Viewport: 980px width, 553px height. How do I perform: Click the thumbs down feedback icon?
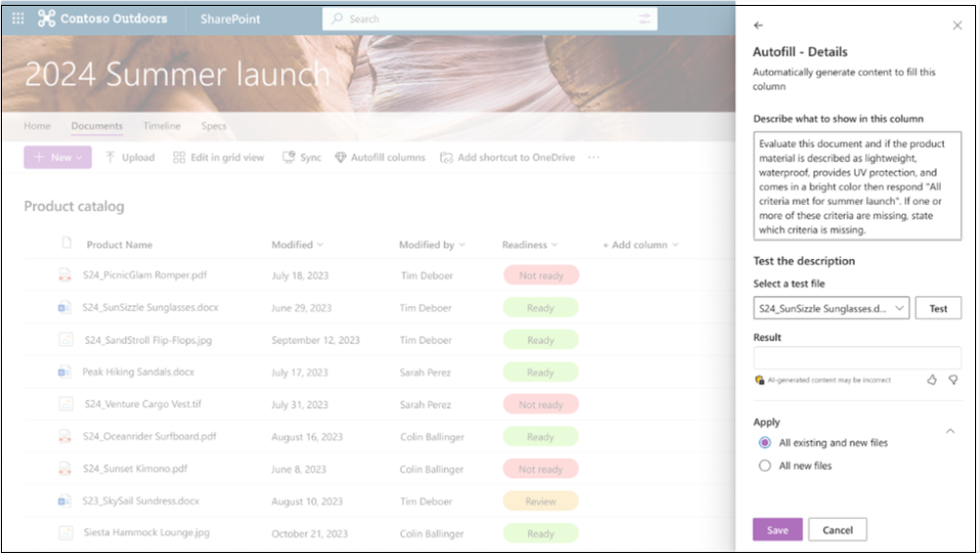point(954,379)
